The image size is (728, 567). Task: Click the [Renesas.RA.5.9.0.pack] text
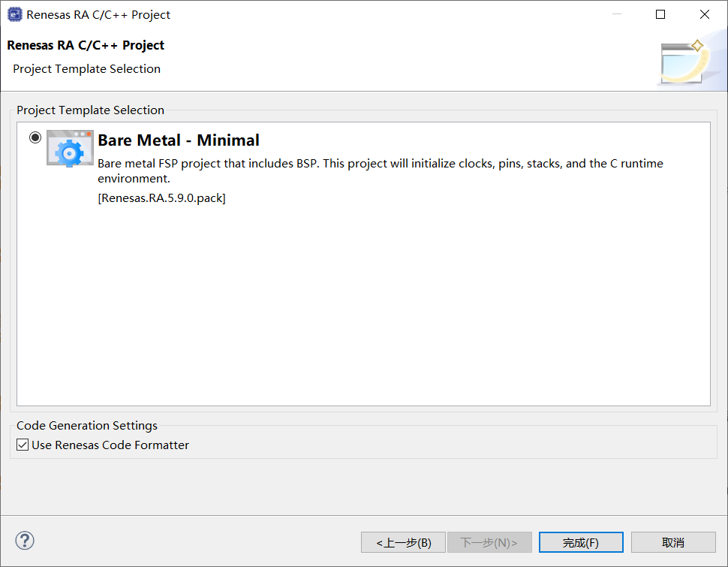coord(161,198)
